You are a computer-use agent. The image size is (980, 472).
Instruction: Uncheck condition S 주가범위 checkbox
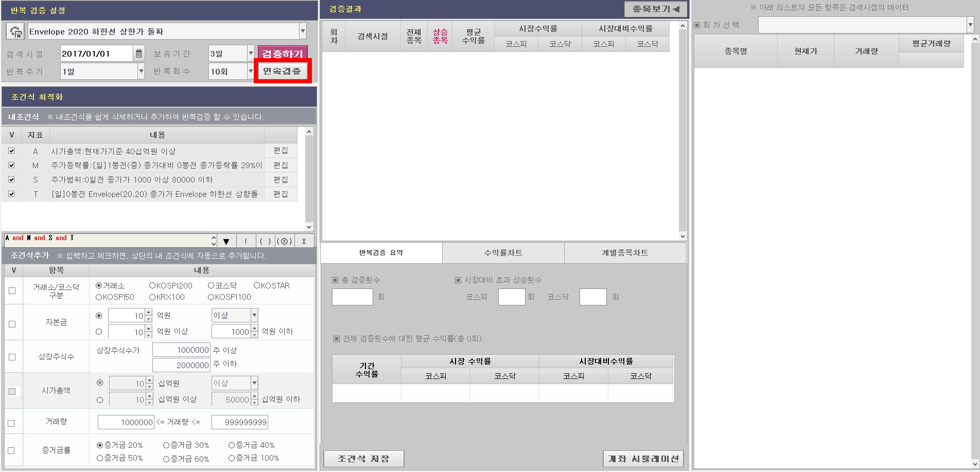[x=11, y=179]
